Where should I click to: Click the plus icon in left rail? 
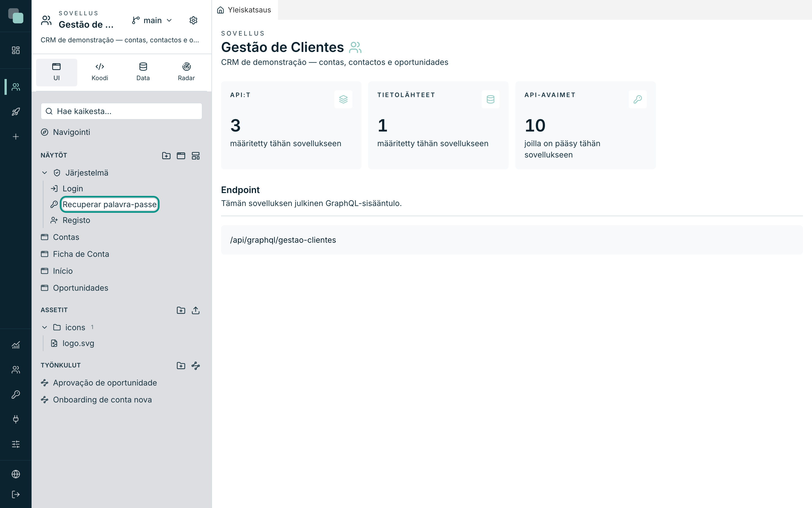(16, 137)
